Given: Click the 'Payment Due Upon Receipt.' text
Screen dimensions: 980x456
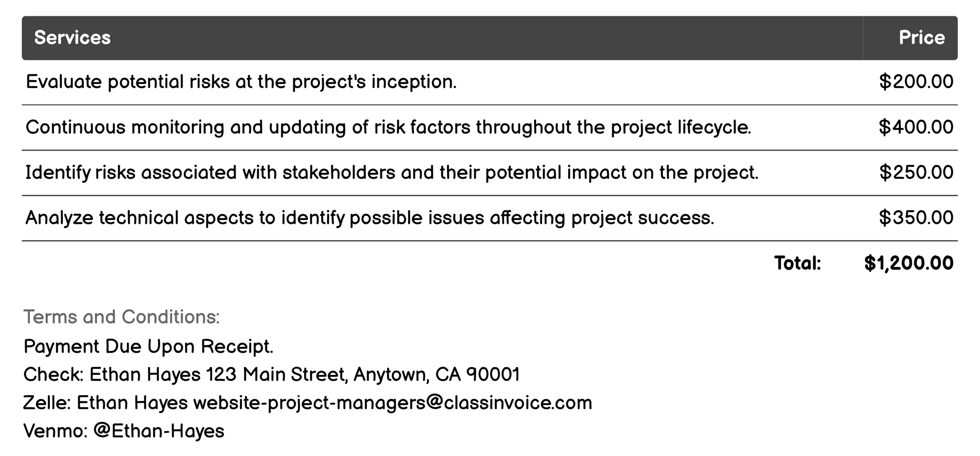Looking at the screenshot, I should pyautogui.click(x=148, y=346).
